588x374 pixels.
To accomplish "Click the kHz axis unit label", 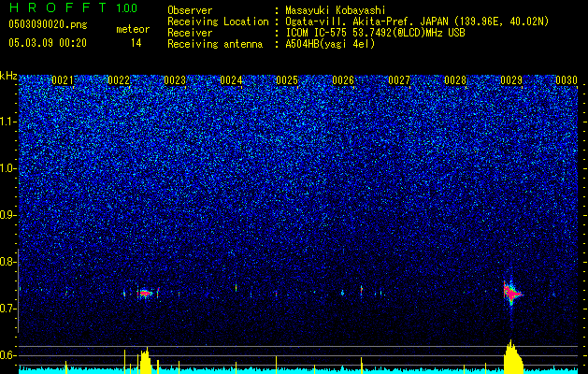I will (x=8, y=76).
